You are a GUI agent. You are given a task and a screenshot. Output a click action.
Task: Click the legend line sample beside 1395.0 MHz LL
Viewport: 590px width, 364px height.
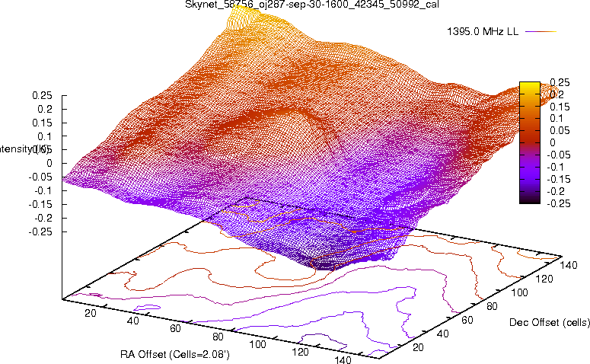click(541, 32)
